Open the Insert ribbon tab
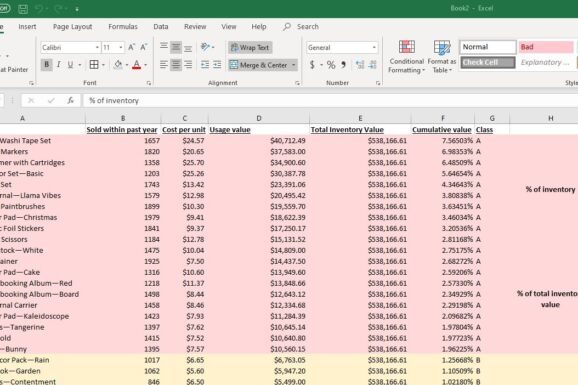578x385 pixels. pyautogui.click(x=27, y=27)
